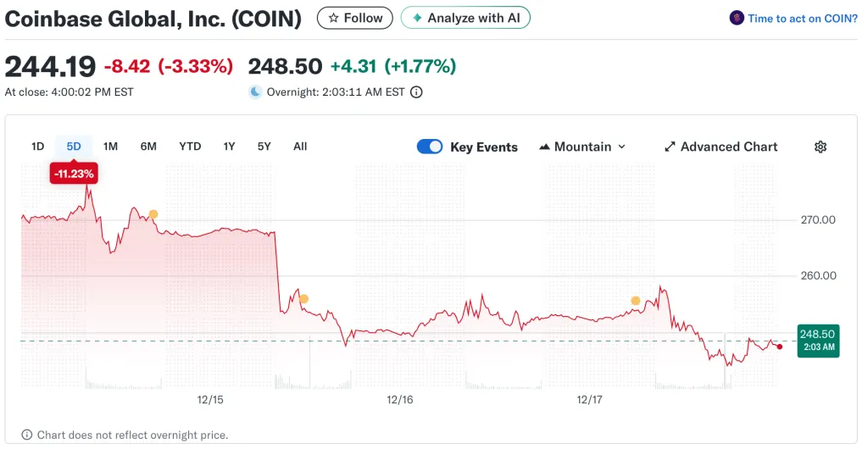This screenshot has height=449, width=868.
Task: Click the key event marker near 12/17
Action: pos(635,301)
